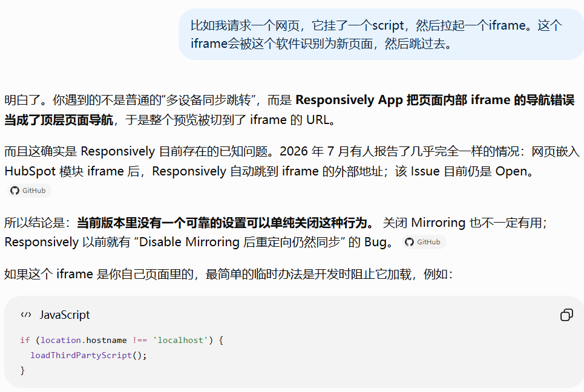
Task: Click the code icon beside JavaScript label
Action: 25,315
